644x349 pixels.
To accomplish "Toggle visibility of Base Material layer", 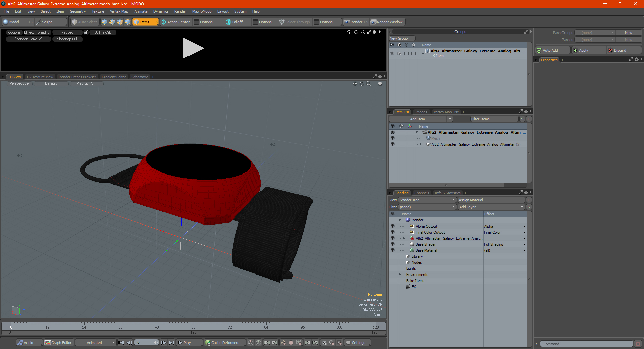I will coord(392,250).
